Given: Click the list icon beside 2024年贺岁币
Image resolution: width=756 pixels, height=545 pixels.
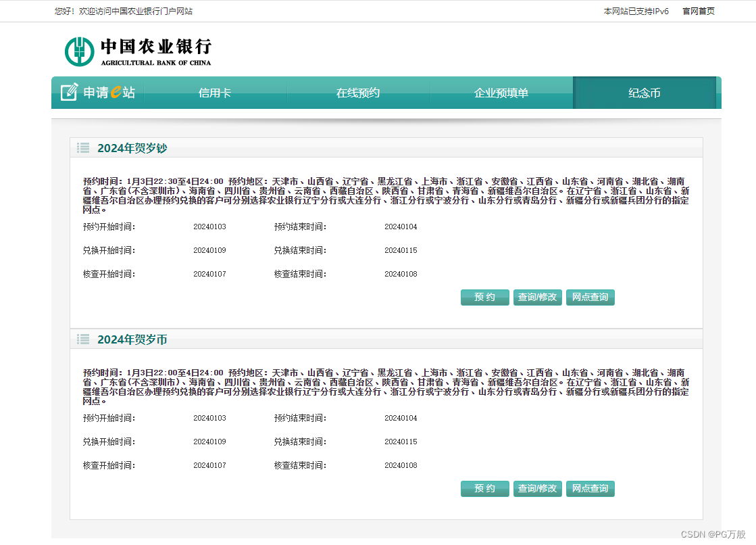Looking at the screenshot, I should click(x=83, y=339).
